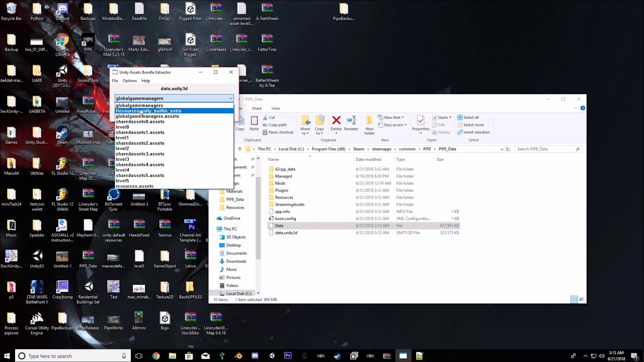Screen dimensions: 644x362
Task: Switch to large icons view button
Action: (581, 299)
